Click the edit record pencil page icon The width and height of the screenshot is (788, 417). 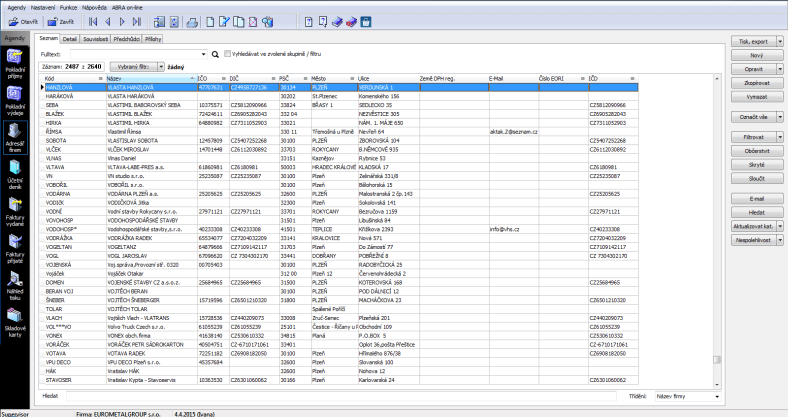click(x=225, y=22)
